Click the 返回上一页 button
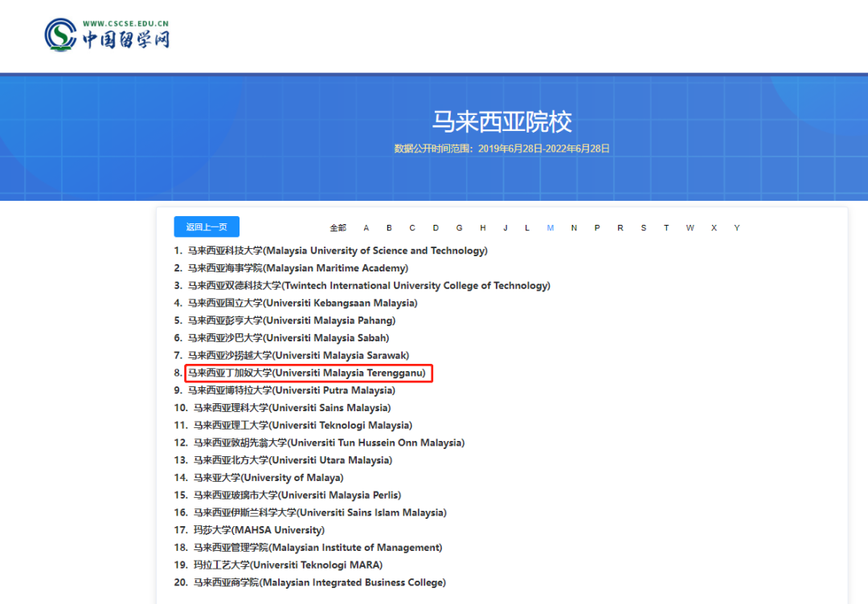 (207, 226)
